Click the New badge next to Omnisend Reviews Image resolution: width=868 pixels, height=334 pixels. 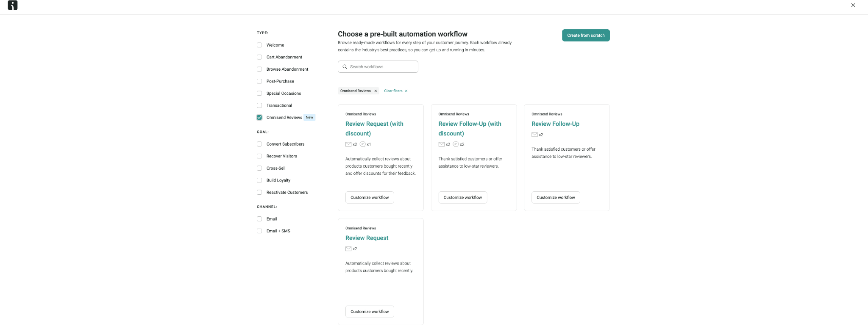tap(309, 118)
